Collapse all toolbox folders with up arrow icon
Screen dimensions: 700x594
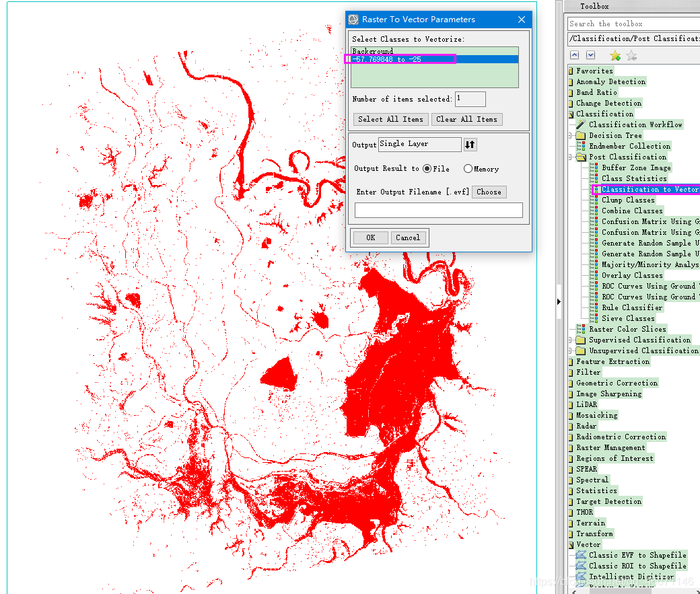tap(575, 55)
